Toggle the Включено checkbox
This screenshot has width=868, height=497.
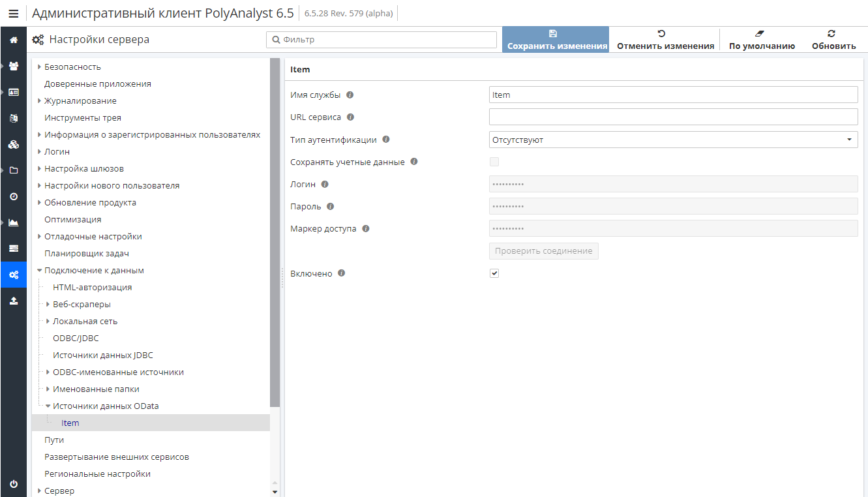coord(494,273)
